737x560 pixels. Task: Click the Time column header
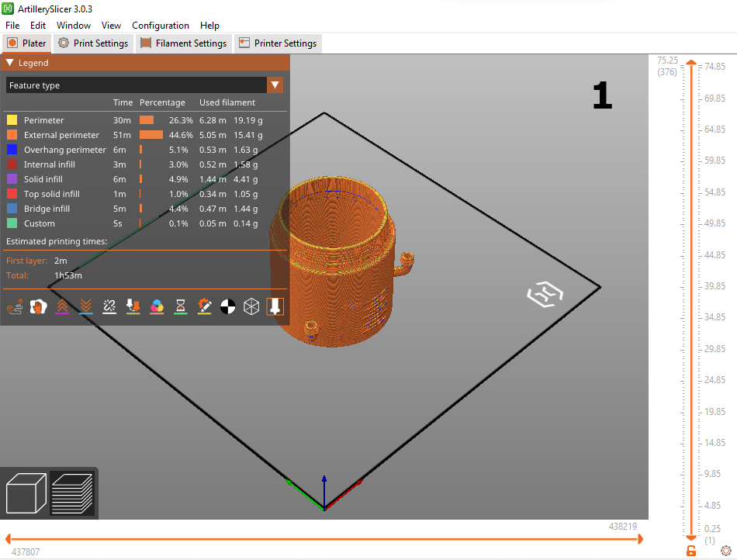tap(123, 102)
